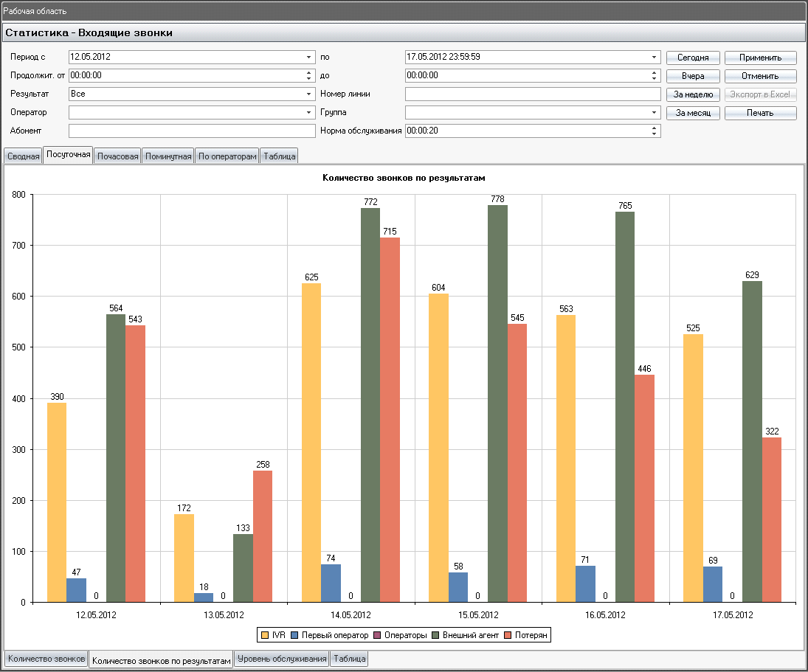Viewport: 808px width, 672px height.
Task: Select the Сегодня quick period button
Action: click(x=693, y=58)
